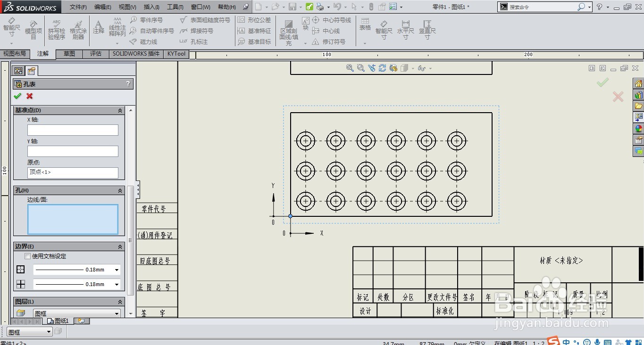Switch to 草图 tab
644x345 pixels.
[69, 54]
